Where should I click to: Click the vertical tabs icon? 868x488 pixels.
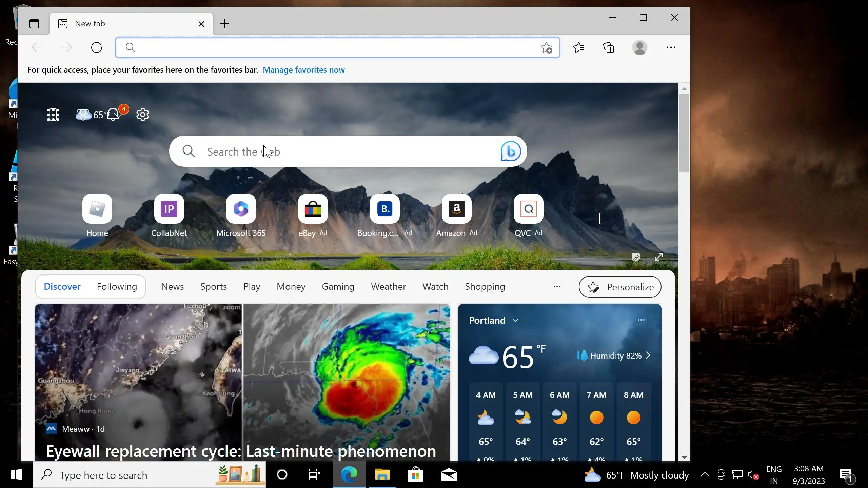tap(34, 24)
